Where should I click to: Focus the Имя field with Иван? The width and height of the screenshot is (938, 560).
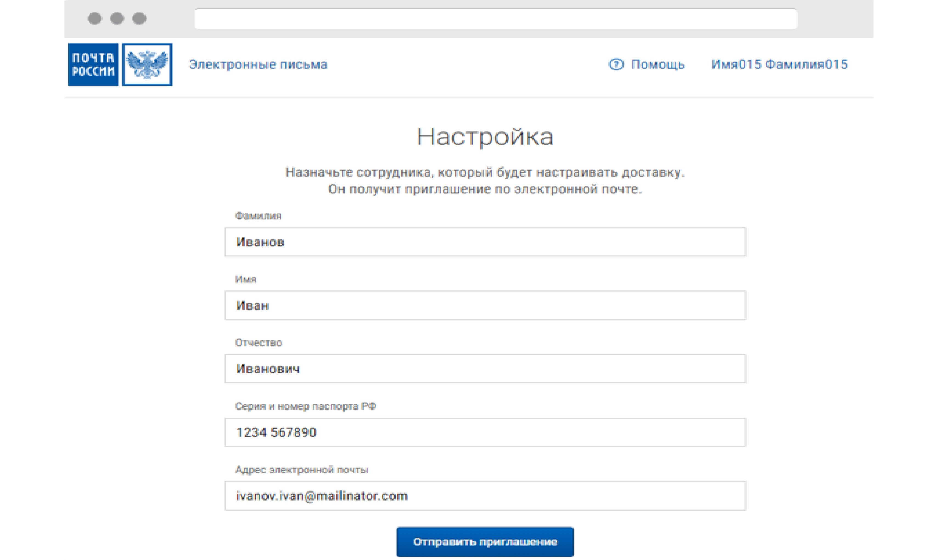[x=485, y=305]
